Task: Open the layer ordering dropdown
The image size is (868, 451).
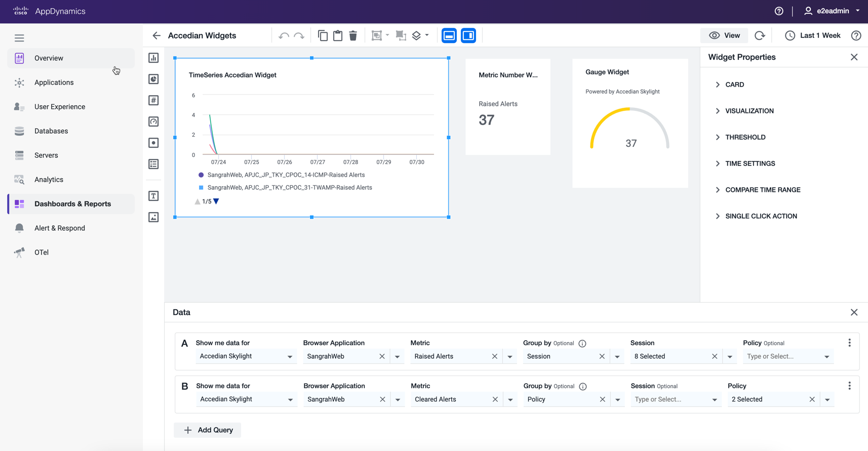Action: coord(420,35)
